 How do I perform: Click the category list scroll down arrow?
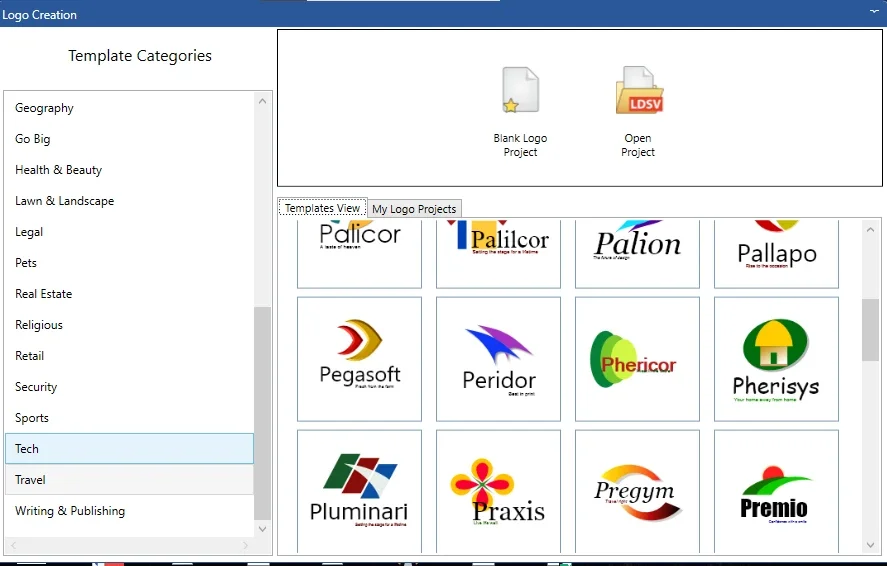[262, 529]
